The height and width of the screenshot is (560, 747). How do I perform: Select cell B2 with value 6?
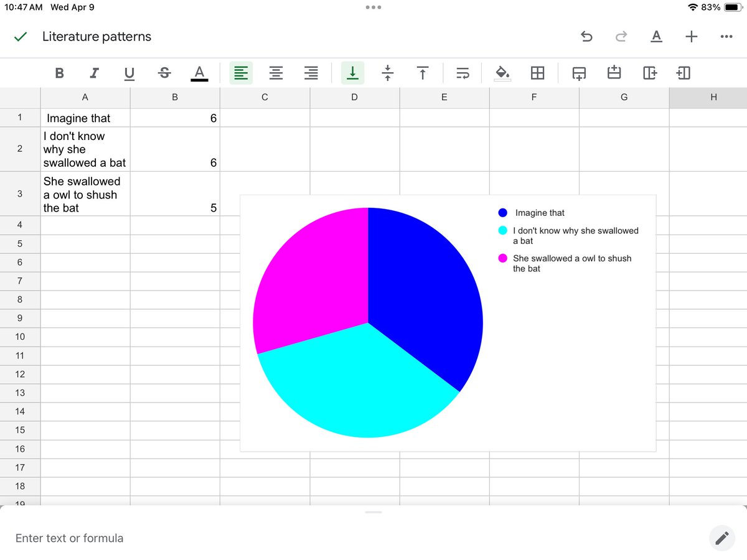pos(175,149)
